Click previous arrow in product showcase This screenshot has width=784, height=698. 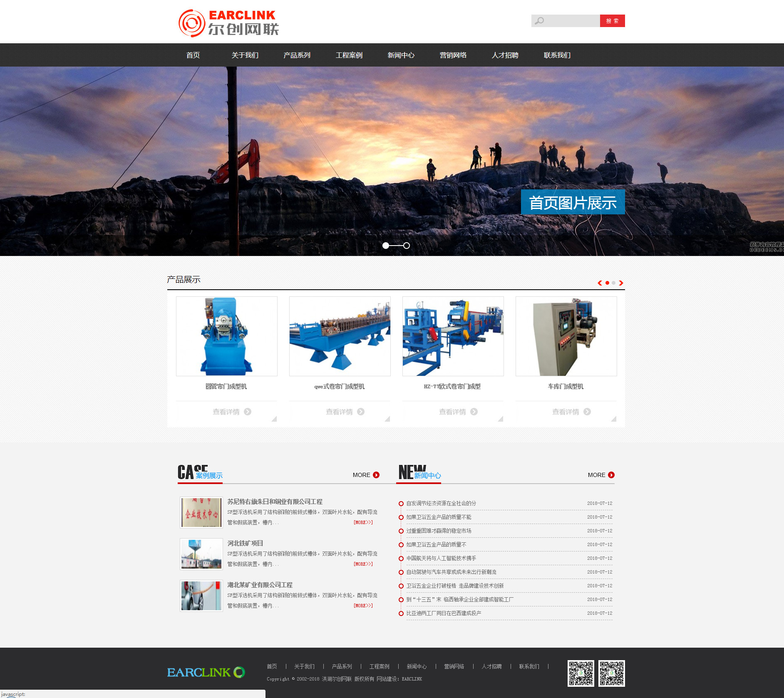click(600, 283)
